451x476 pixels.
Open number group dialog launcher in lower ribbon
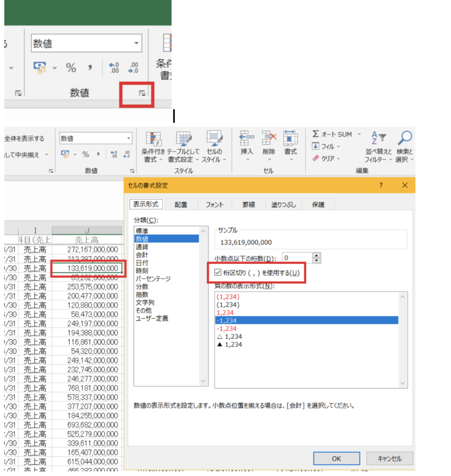tap(132, 171)
